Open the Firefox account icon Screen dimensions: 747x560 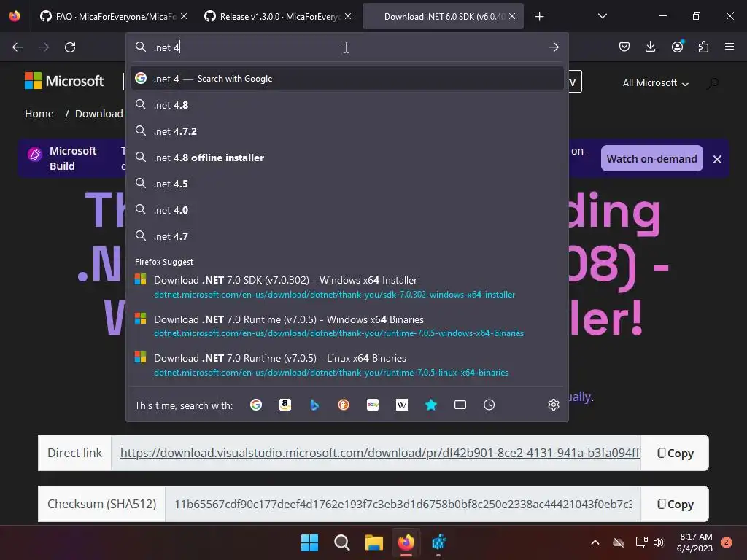tap(677, 47)
